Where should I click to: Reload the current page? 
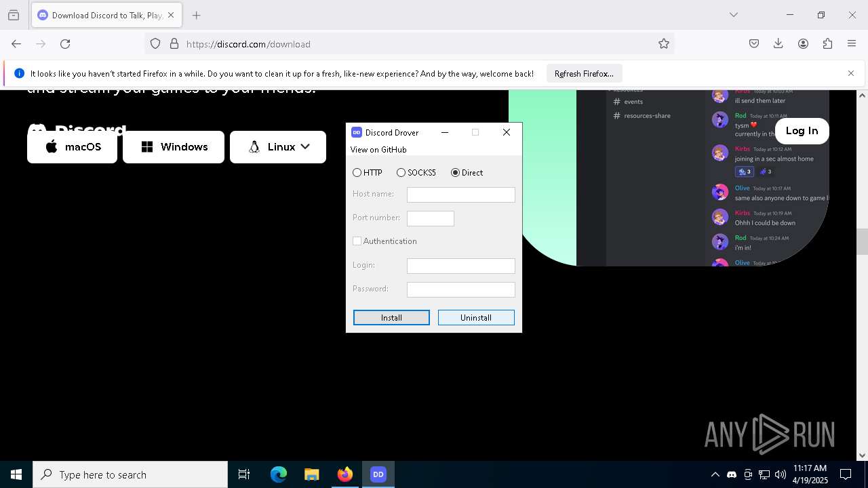click(x=65, y=44)
